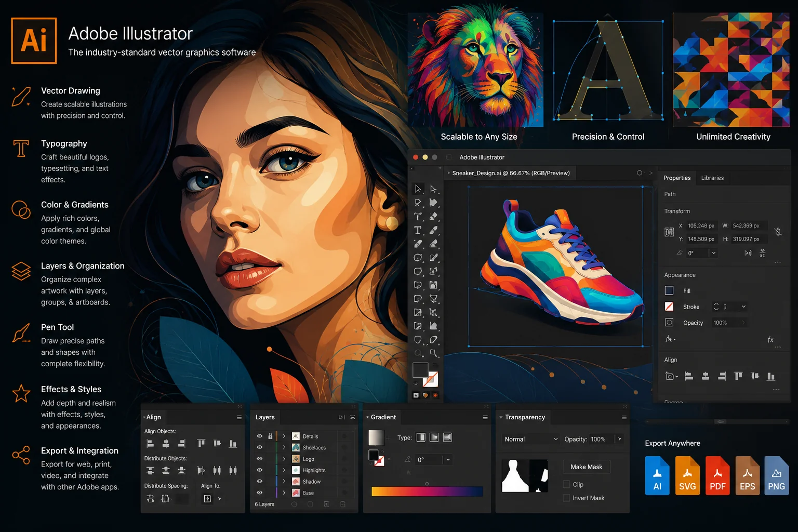Hide the Highlights layer
This screenshot has height=532, width=798.
(259, 470)
